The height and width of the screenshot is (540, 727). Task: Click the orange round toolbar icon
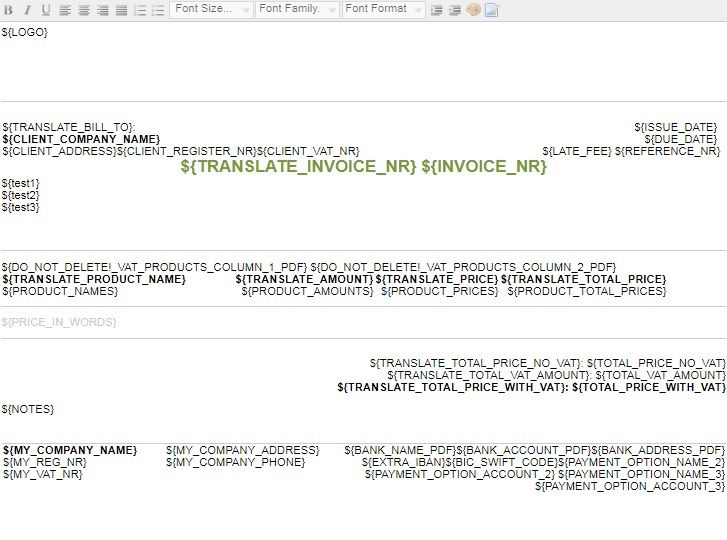[x=473, y=10]
